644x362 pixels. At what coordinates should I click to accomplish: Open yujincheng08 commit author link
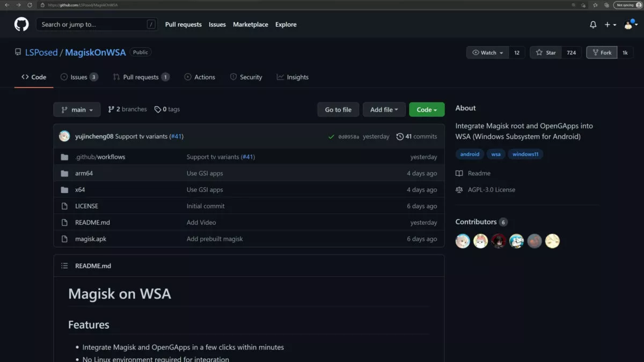94,136
